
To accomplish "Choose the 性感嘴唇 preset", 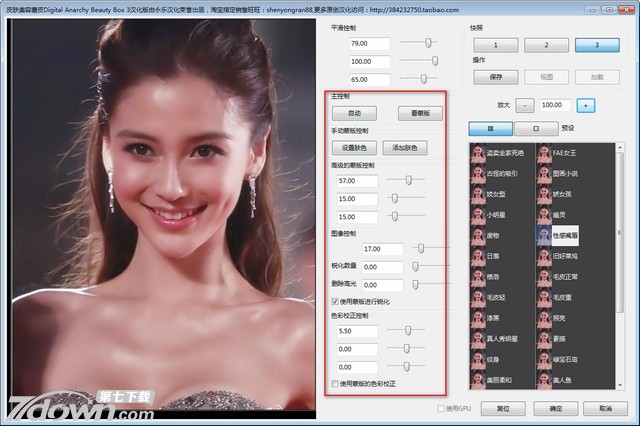I will (543, 234).
